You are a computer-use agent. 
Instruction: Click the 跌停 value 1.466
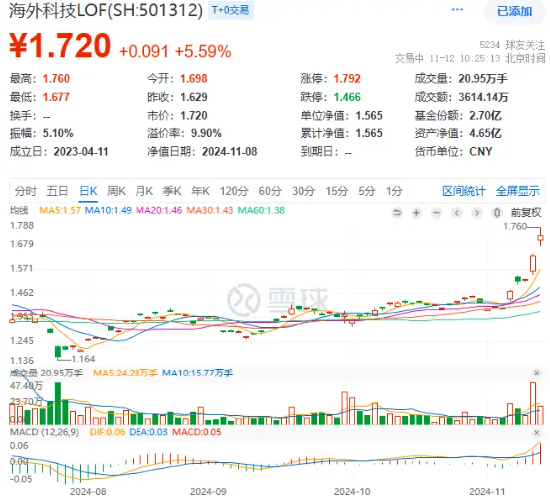347,97
